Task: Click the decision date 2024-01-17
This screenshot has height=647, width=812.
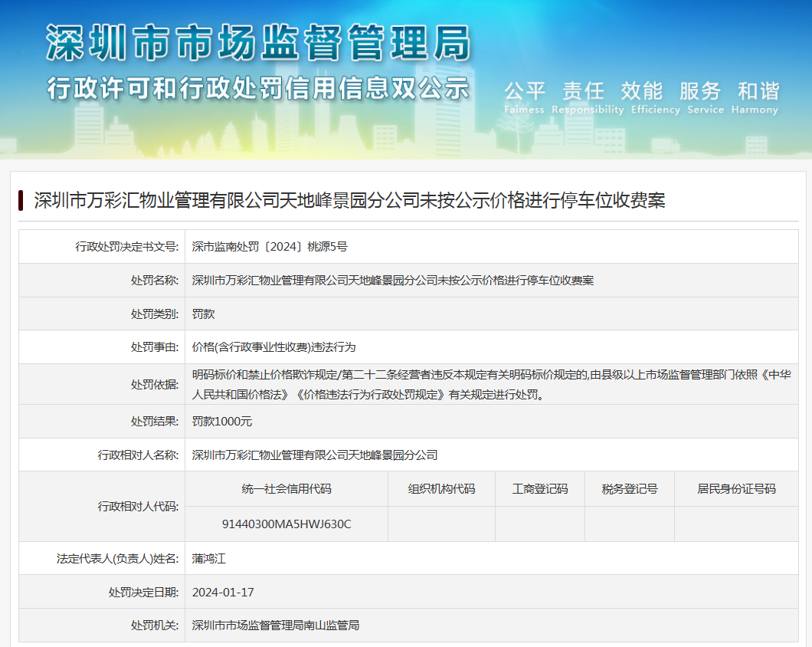Action: point(223,593)
